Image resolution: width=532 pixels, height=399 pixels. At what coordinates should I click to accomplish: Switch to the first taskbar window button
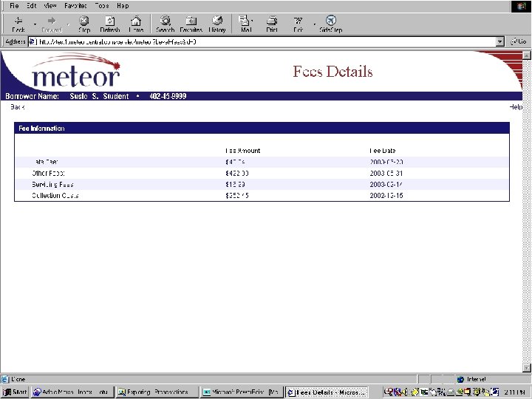tap(72, 392)
